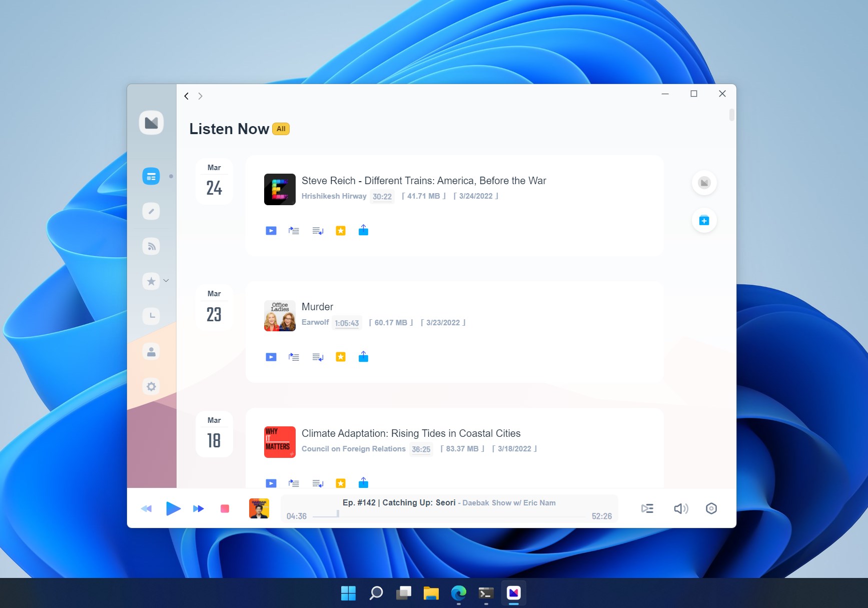Open the Profile section in the sidebar
The height and width of the screenshot is (608, 868).
pyautogui.click(x=151, y=351)
